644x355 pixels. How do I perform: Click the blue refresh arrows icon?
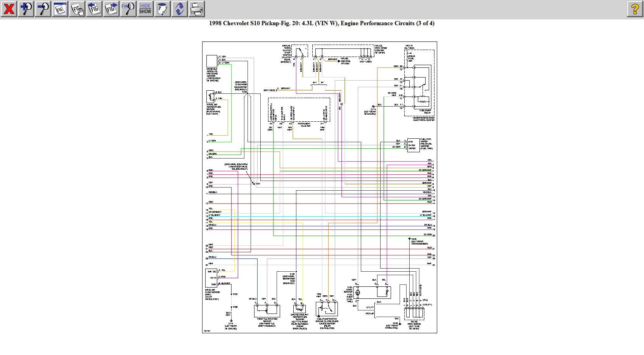(x=179, y=9)
